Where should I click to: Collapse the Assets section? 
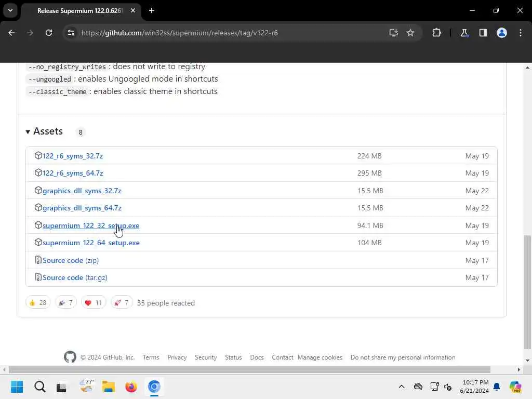pyautogui.click(x=45, y=131)
